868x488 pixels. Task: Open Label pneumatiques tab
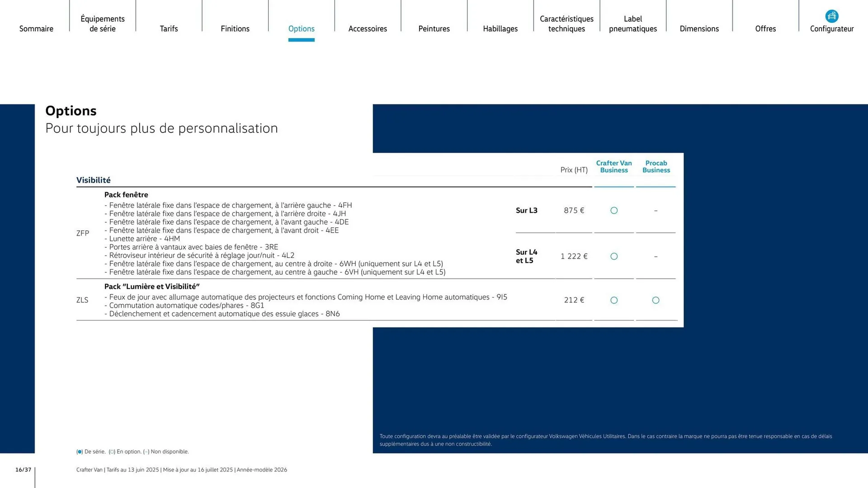(633, 23)
